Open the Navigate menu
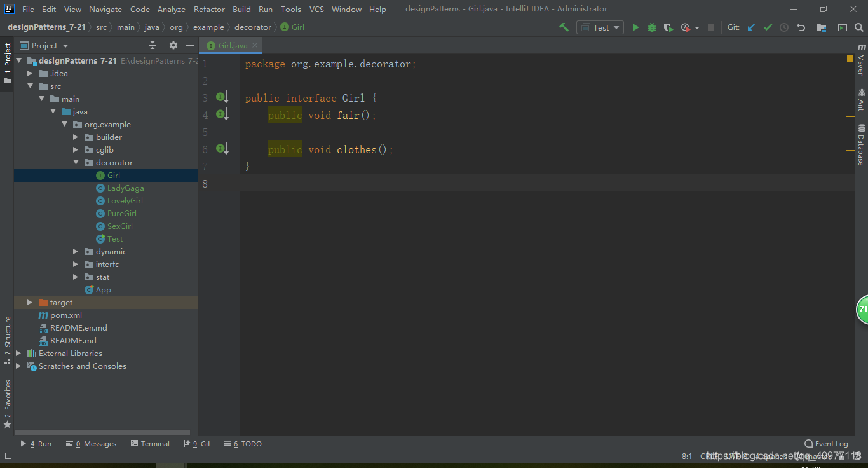868x468 pixels. point(105,9)
